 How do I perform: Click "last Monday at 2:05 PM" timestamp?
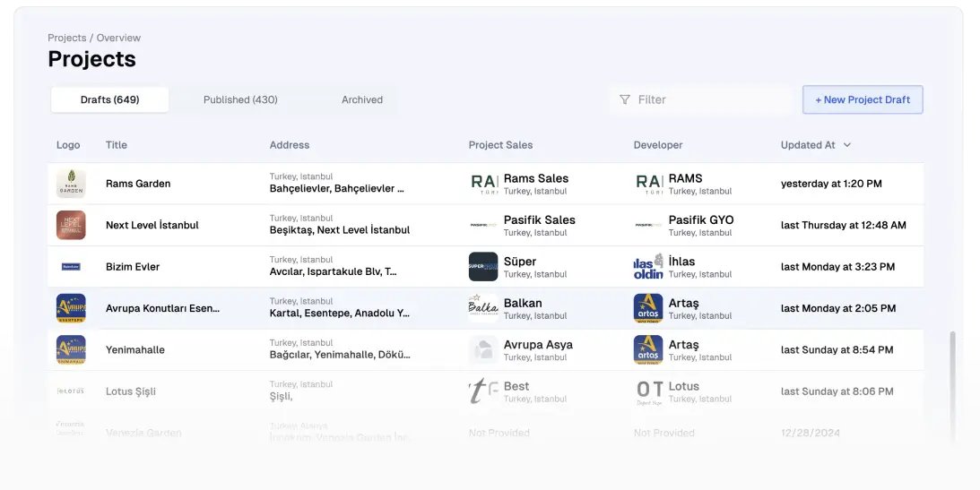tap(838, 308)
